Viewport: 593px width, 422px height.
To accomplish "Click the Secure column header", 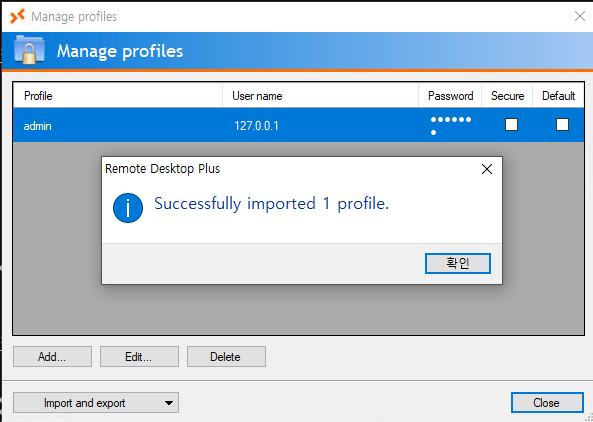I will 507,96.
